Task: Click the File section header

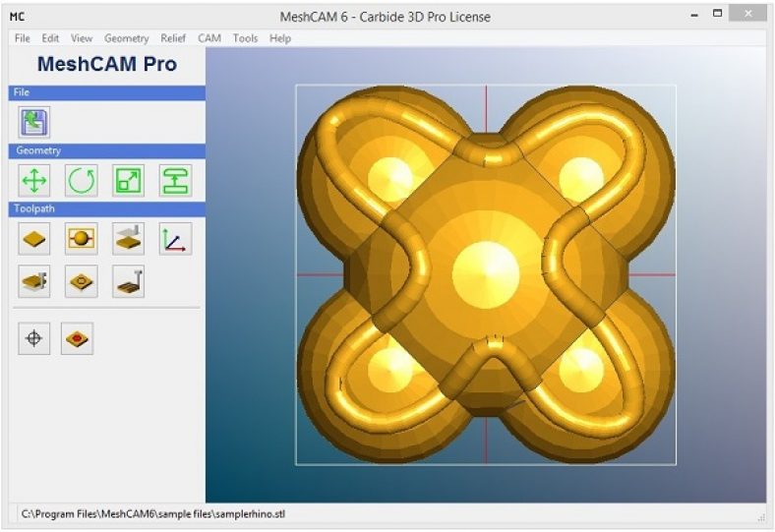Action: (107, 92)
